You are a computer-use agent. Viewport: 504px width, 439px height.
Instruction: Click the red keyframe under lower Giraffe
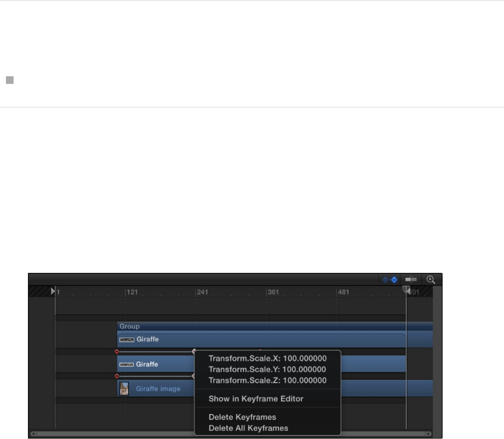tap(116, 376)
